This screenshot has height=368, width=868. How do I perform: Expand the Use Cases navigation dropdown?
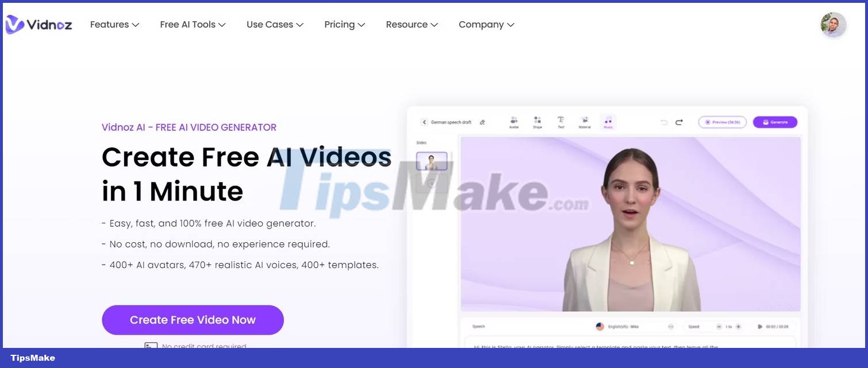tap(274, 24)
